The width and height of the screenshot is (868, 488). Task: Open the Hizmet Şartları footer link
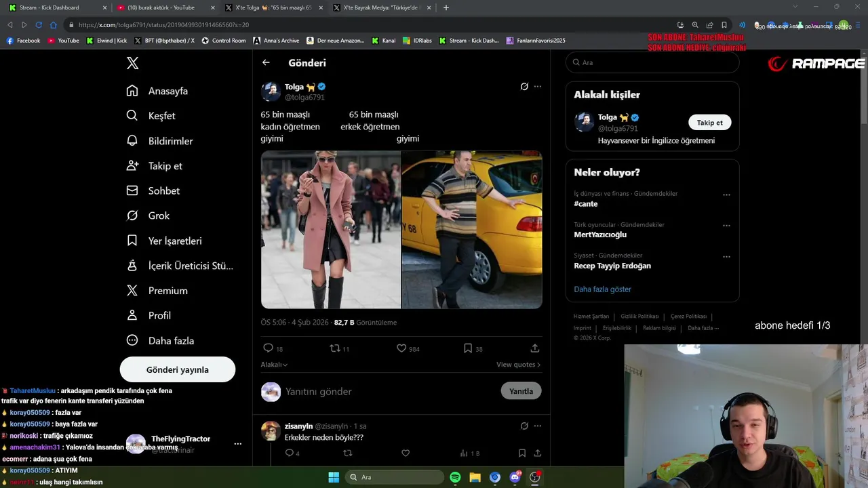point(591,317)
